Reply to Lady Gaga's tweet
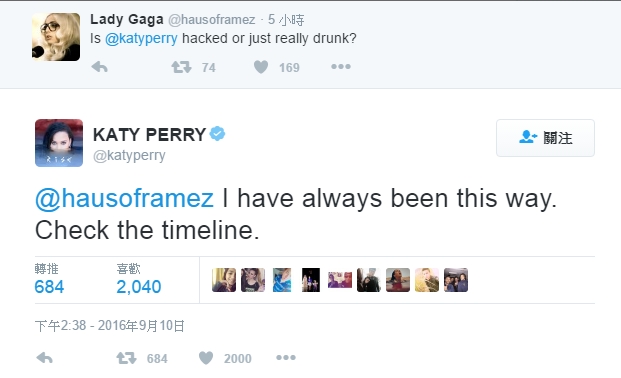This screenshot has width=621, height=378. click(x=99, y=67)
